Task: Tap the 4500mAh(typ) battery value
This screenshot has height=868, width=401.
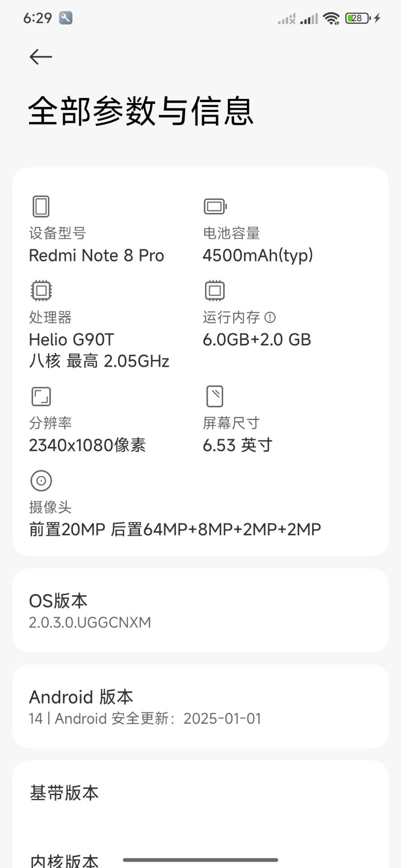Action: tap(258, 256)
